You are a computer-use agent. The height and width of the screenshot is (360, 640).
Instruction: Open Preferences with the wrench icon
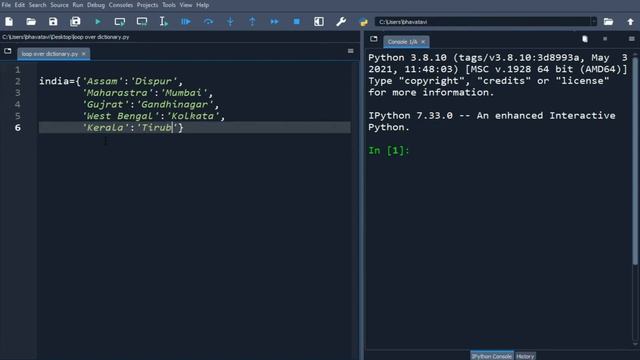[341, 22]
